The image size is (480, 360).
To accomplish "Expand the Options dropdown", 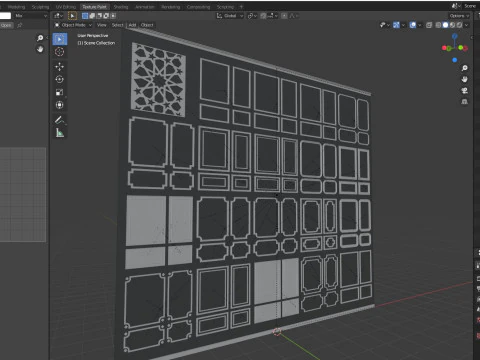I will [x=459, y=16].
